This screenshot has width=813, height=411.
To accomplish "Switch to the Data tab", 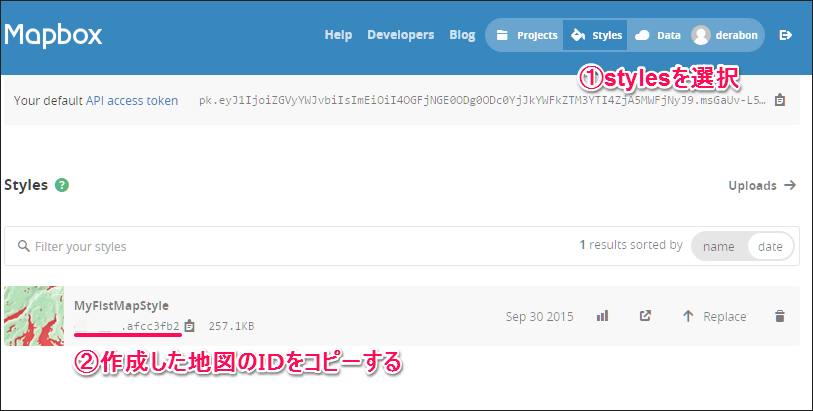I will pyautogui.click(x=657, y=35).
